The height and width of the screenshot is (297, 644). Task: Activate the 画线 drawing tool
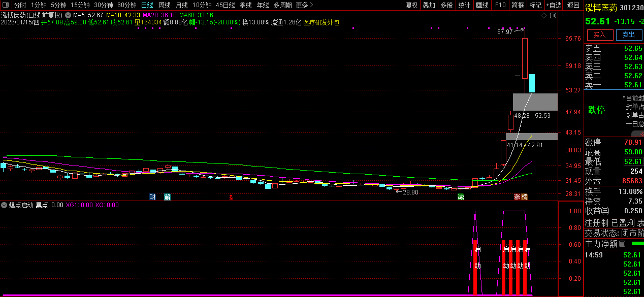482,5
